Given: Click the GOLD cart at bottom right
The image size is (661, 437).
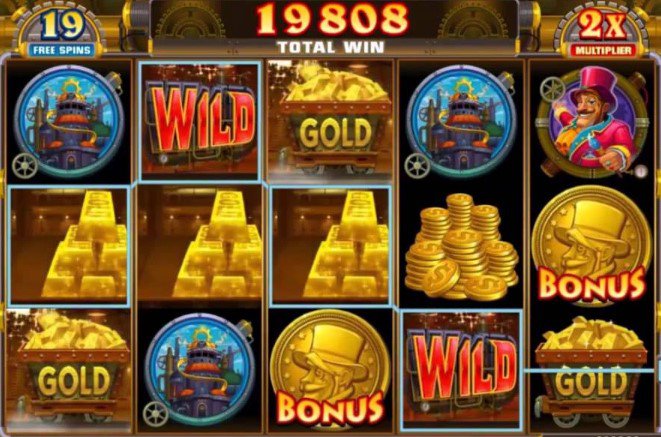Looking at the screenshot, I should [591, 372].
